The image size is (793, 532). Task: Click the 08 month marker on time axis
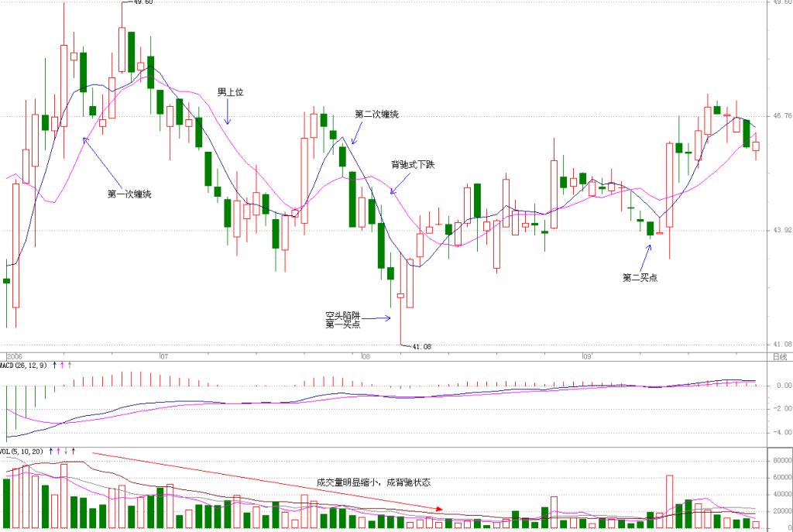click(x=366, y=357)
